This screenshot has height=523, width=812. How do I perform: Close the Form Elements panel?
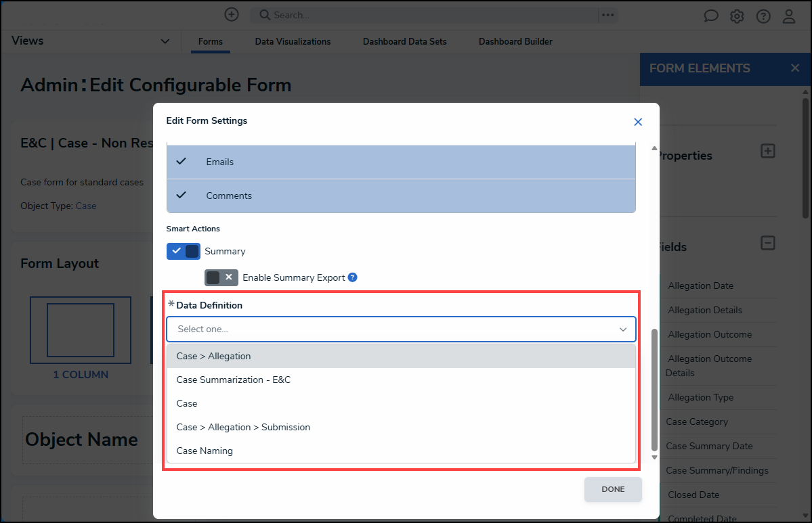coord(795,68)
